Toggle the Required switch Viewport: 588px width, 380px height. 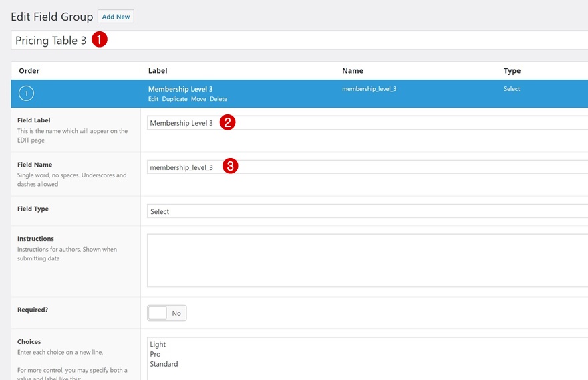pyautogui.click(x=166, y=313)
